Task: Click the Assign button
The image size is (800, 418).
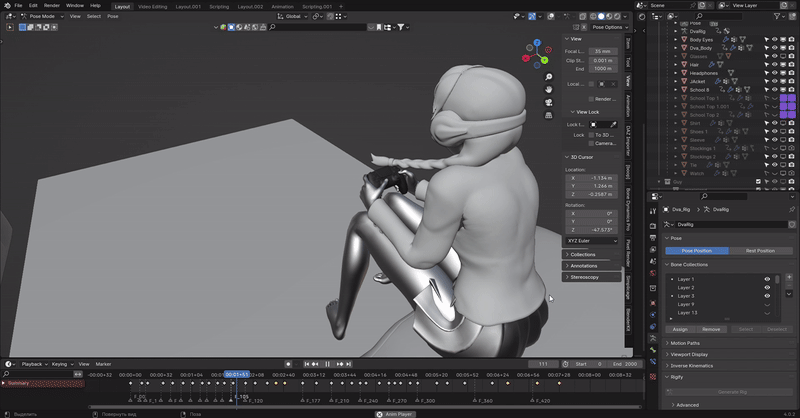Action: pyautogui.click(x=680, y=329)
